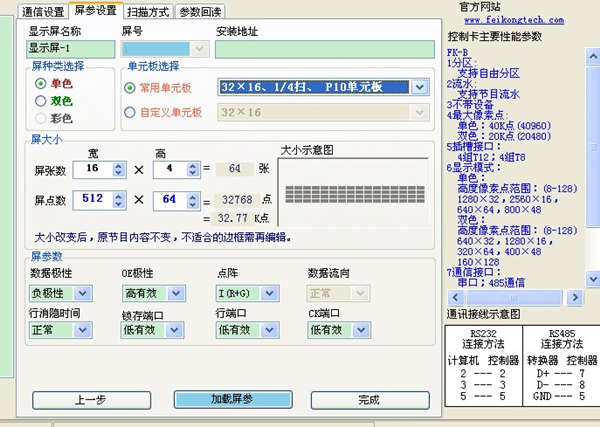Screen dimensions: 600x427
Task: Open the 屏号 dropdown
Action: [199, 49]
